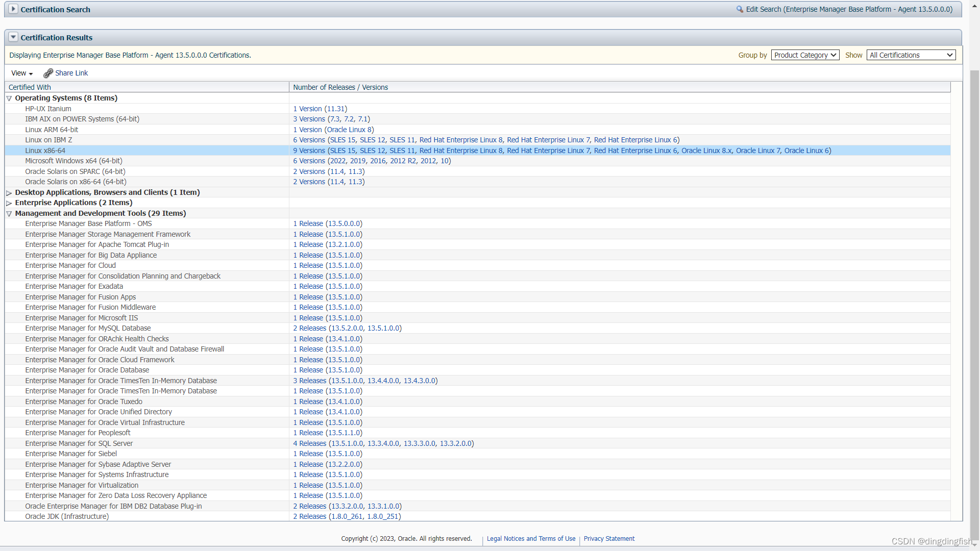Open 3 Releases link for TimesTen In-Memory Database
The height and width of the screenshot is (551, 980).
pyautogui.click(x=309, y=381)
